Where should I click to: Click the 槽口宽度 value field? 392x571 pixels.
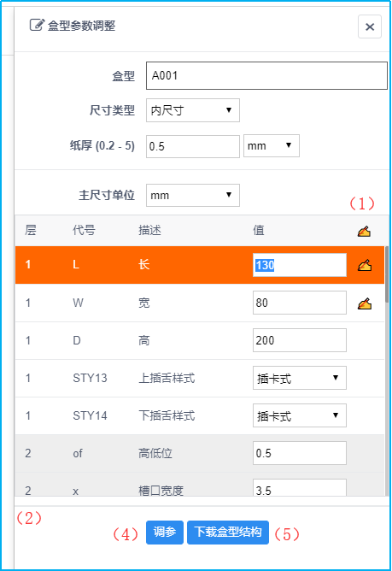coord(300,488)
